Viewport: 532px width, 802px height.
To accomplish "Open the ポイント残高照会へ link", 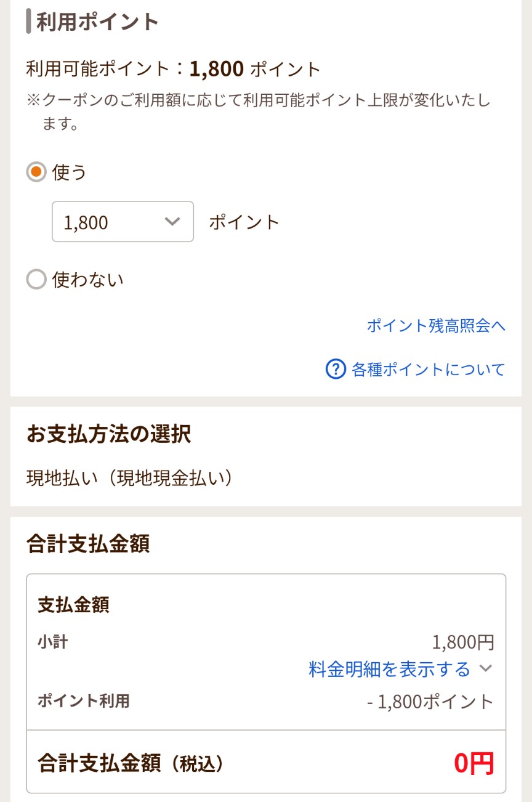I will [x=436, y=326].
